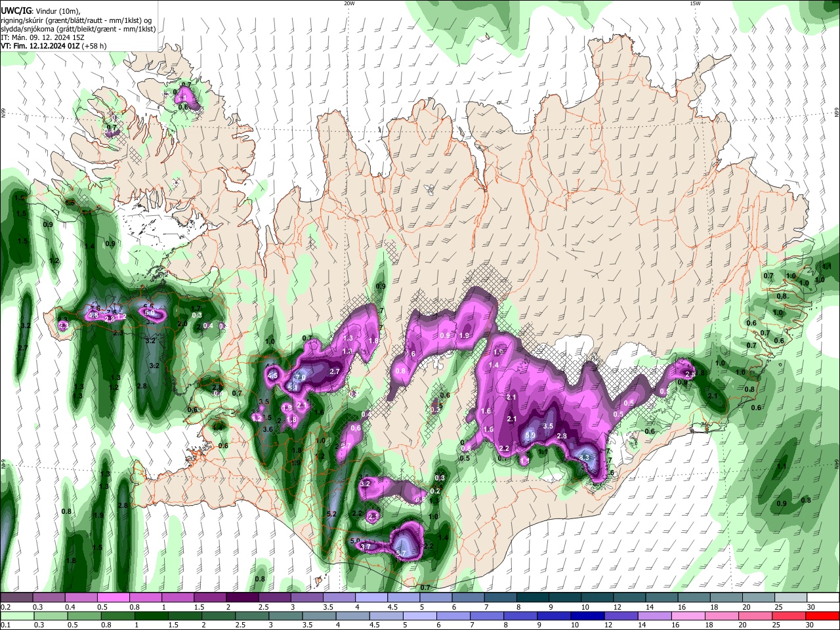840x630 pixels.
Task: Click the 'slydda/snjókoma' legend description line
Action: point(78,29)
